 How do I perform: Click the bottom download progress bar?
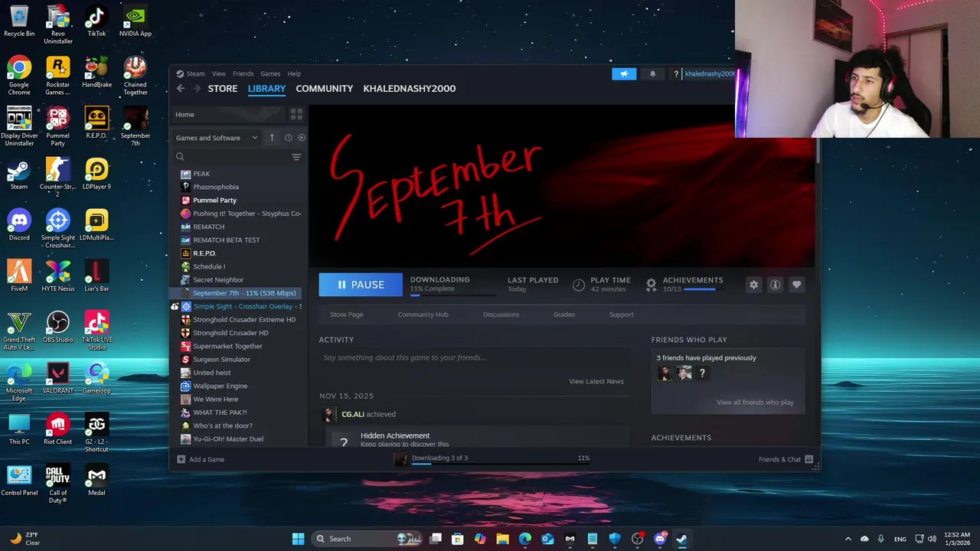501,463
